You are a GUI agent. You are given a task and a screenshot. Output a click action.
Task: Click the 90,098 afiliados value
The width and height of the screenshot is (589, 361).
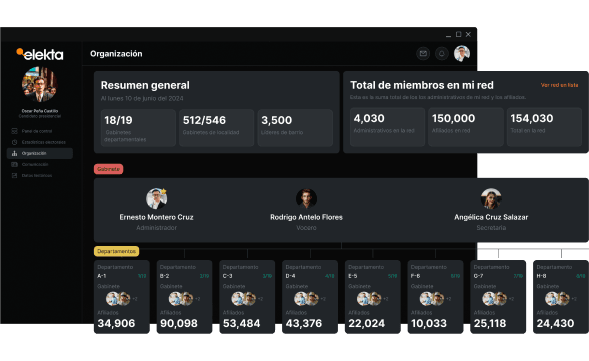point(179,323)
